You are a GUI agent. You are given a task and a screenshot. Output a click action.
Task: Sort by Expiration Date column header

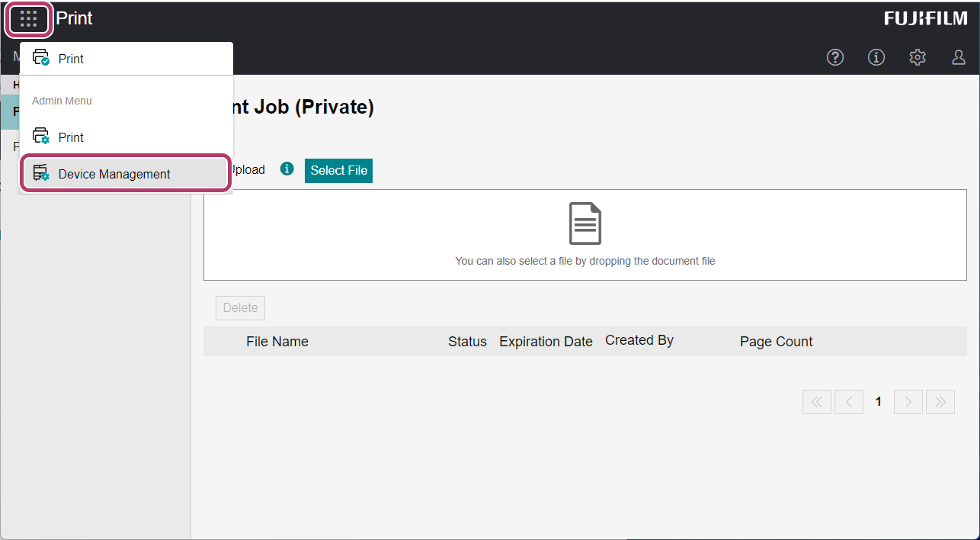pos(546,342)
